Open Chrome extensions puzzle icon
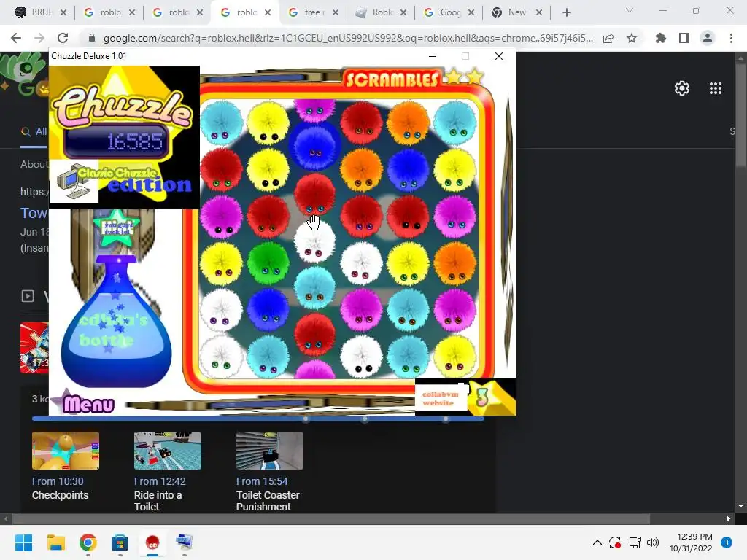 (661, 38)
